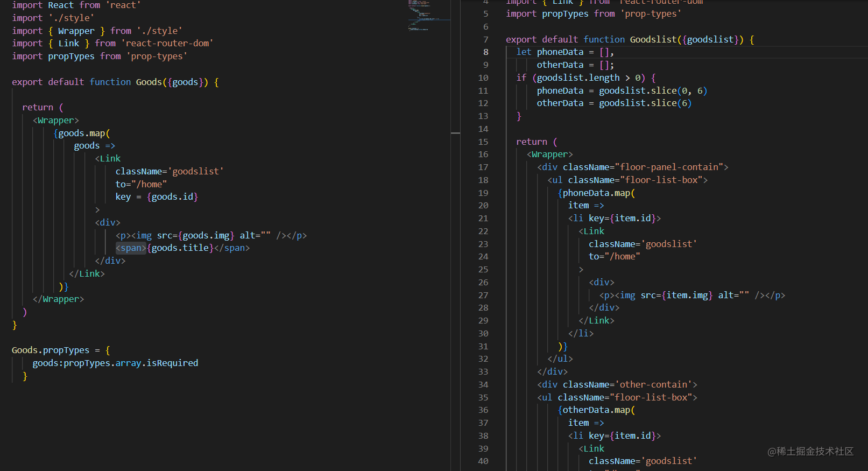Click 'prop-types' string in the left pane import

click(x=157, y=56)
